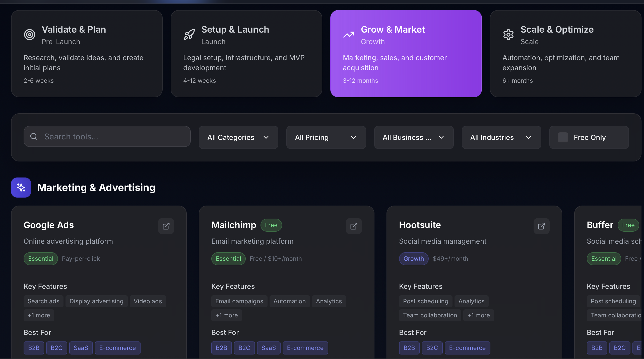Viewport: 644px width, 359px height.
Task: Click the B2B tag on Google Ads
Action: coord(34,348)
